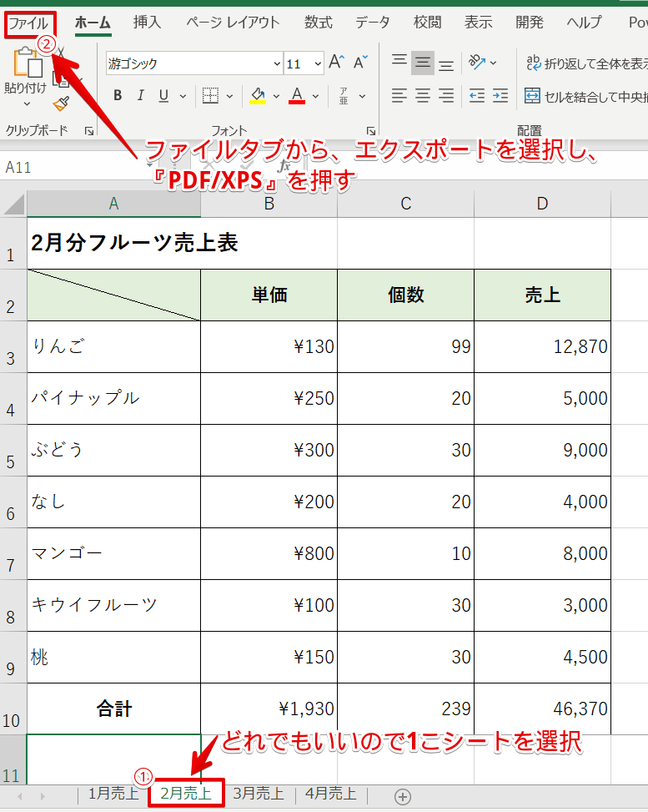Decrease indent
The width and height of the screenshot is (648, 812).
pos(477,96)
